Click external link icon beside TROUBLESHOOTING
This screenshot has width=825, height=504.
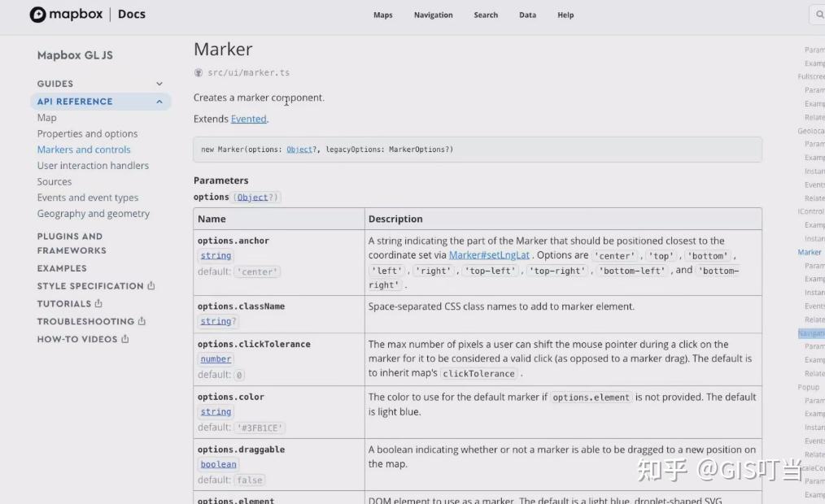[144, 321]
